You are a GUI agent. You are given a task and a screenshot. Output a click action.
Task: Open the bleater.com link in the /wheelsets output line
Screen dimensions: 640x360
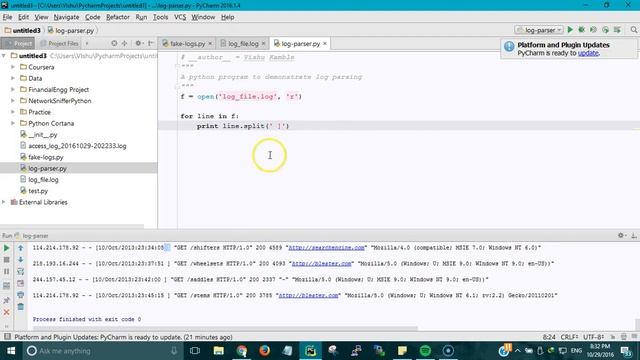322,264
